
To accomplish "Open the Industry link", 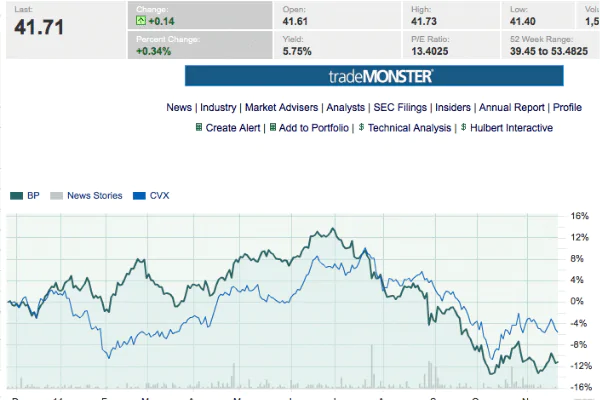I will click(x=218, y=108).
